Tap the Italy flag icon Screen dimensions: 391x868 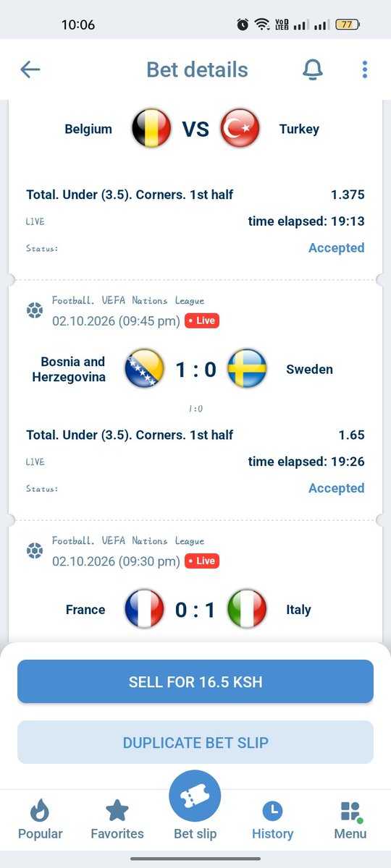(x=247, y=609)
